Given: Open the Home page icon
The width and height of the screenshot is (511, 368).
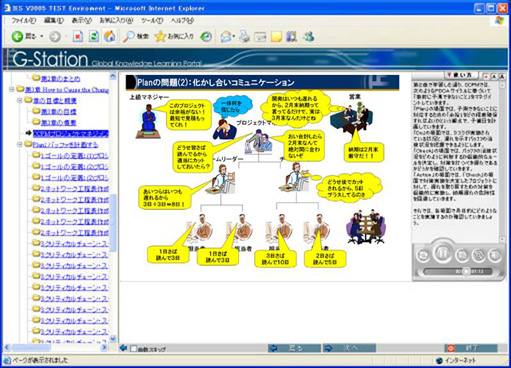Looking at the screenshot, I should tap(110, 36).
